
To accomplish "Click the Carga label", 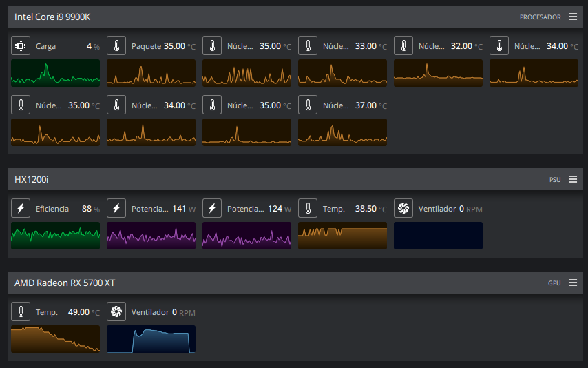I will tap(45, 46).
